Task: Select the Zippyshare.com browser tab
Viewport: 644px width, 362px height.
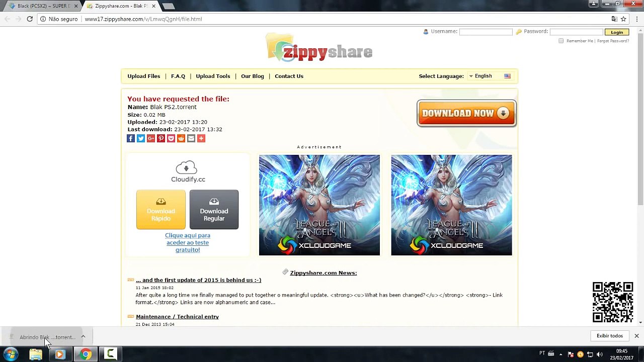Action: pos(121,6)
